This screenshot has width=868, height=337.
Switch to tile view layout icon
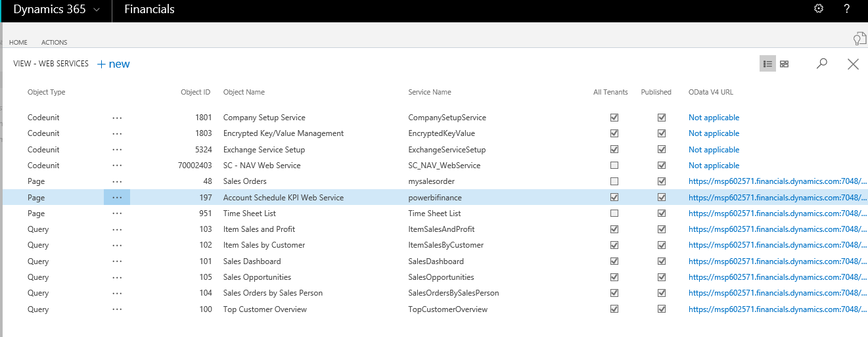[784, 64]
